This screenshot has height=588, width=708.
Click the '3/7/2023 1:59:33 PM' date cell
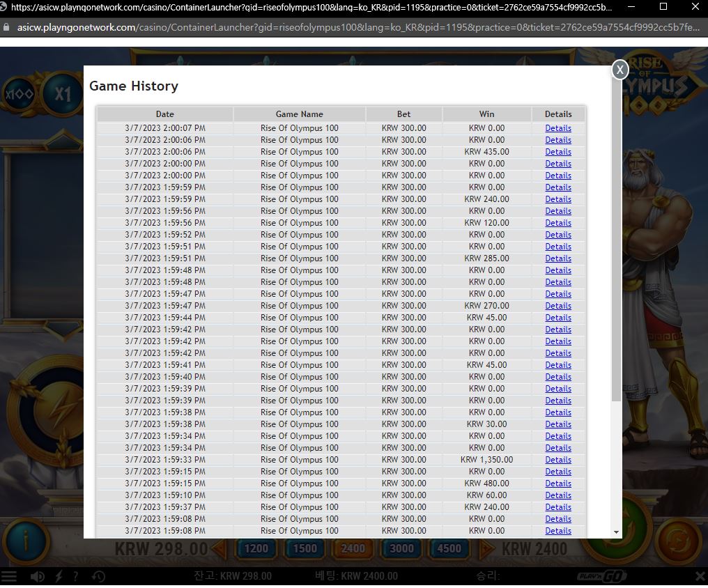[165, 460]
